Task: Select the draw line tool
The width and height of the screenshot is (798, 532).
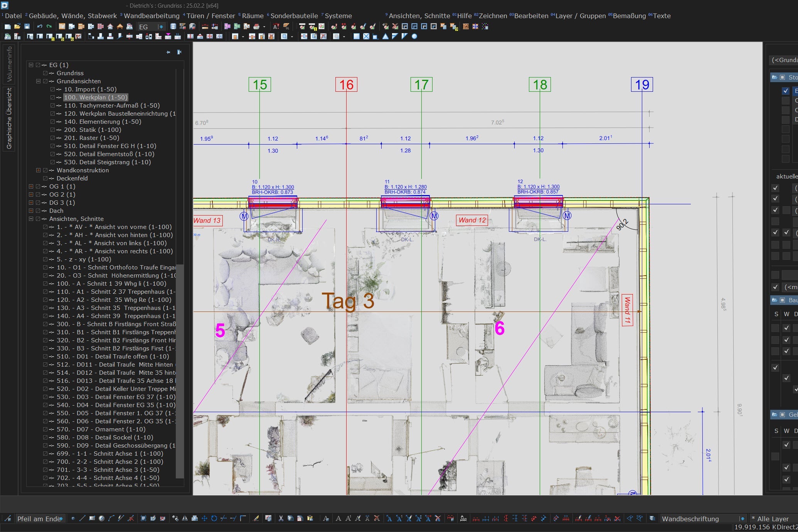Action: coord(82,519)
